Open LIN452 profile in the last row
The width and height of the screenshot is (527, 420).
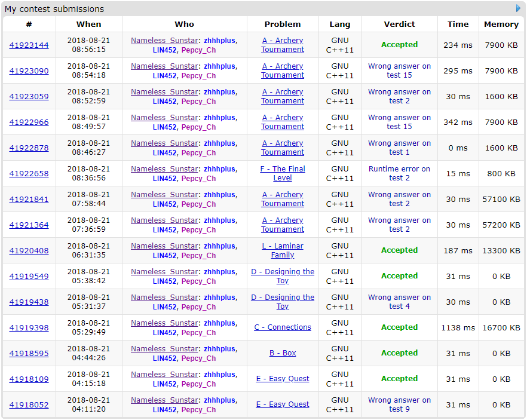164,410
